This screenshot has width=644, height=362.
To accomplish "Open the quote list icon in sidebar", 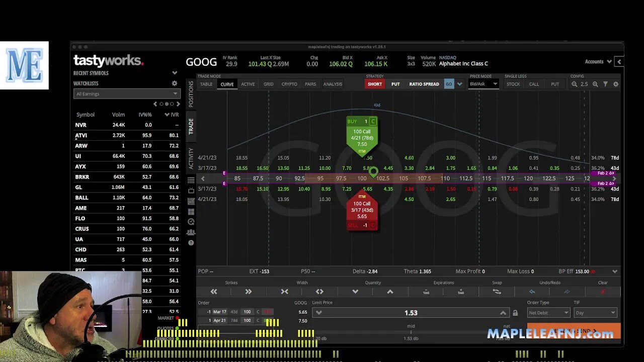I will click(x=191, y=180).
